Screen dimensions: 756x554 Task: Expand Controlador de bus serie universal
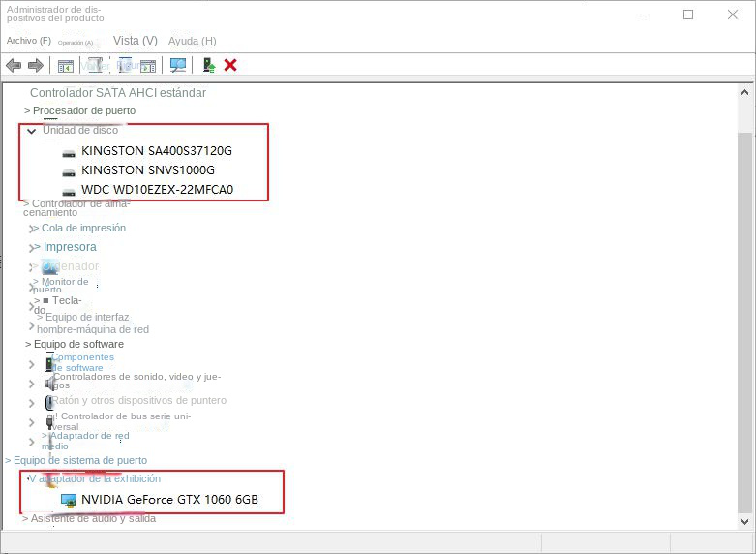tap(31, 422)
